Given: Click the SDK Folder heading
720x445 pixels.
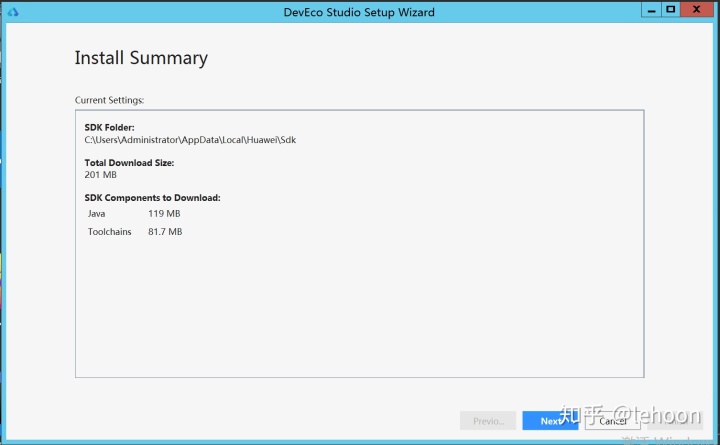Looking at the screenshot, I should 109,128.
